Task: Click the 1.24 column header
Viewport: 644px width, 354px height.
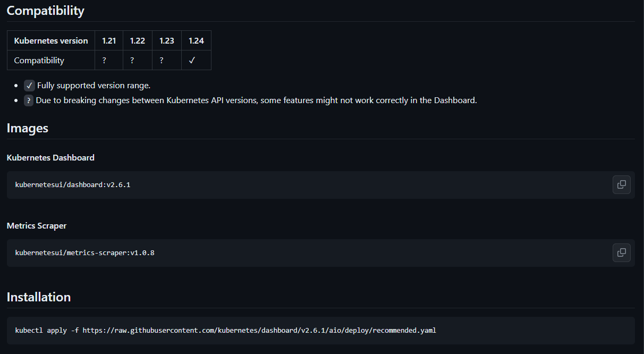Action: [x=196, y=41]
